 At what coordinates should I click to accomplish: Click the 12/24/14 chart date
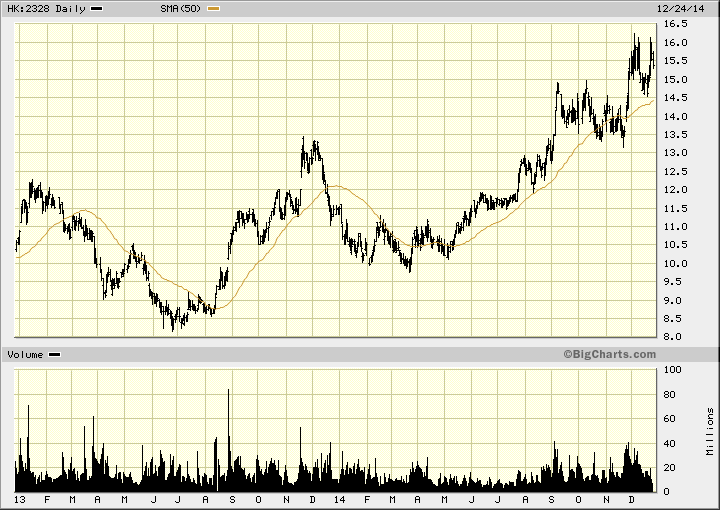point(689,9)
